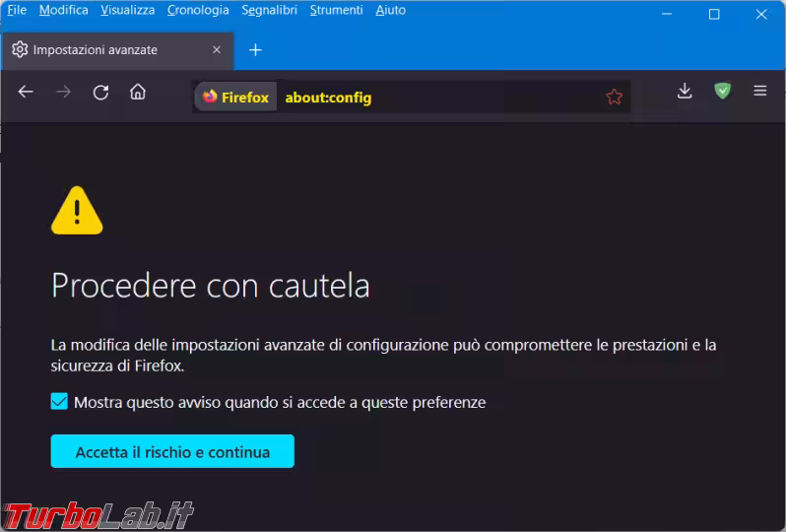Open the File menu
This screenshot has width=786, height=532.
coord(17,10)
